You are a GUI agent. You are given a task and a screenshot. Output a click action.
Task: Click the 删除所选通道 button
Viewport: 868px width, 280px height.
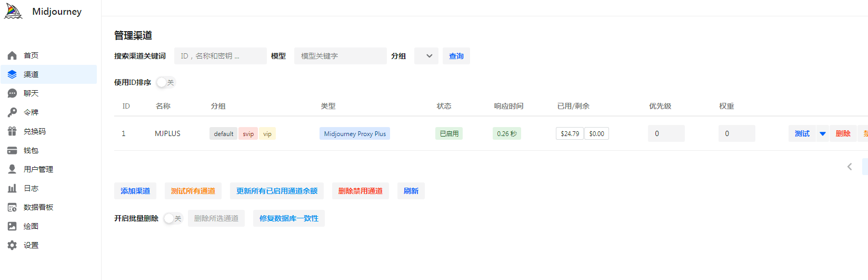pos(216,218)
